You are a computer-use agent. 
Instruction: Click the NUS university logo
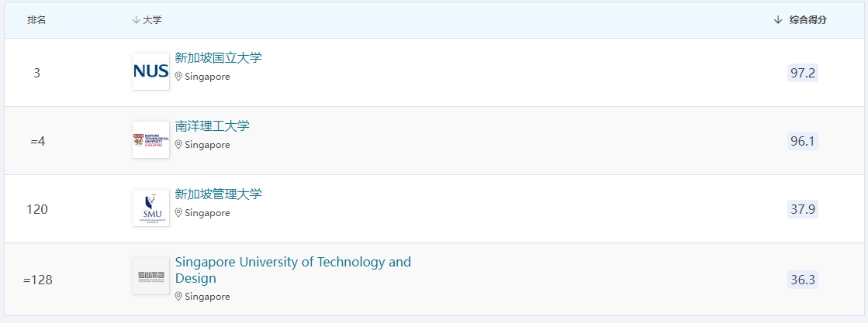tap(150, 71)
